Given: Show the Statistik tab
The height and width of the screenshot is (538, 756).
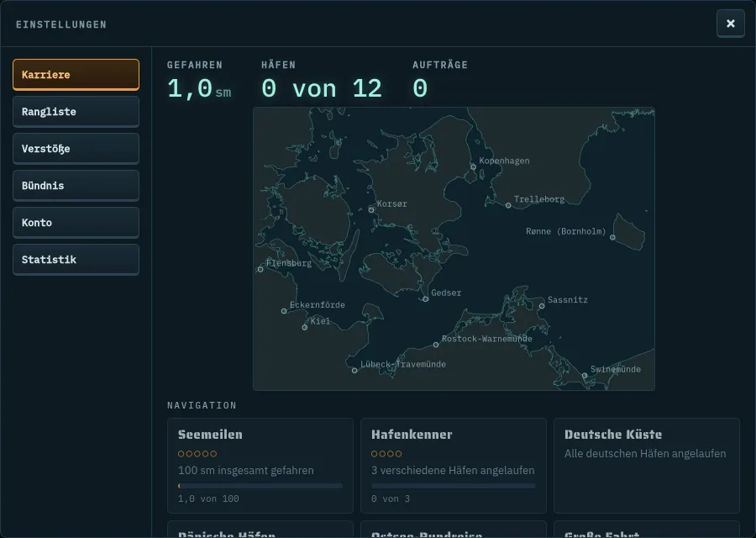Looking at the screenshot, I should [x=76, y=260].
